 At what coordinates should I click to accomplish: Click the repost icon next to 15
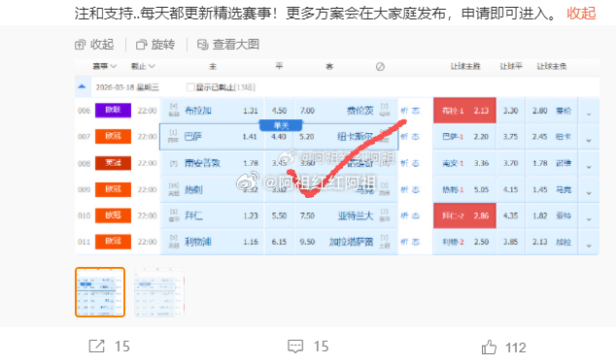[x=96, y=346]
